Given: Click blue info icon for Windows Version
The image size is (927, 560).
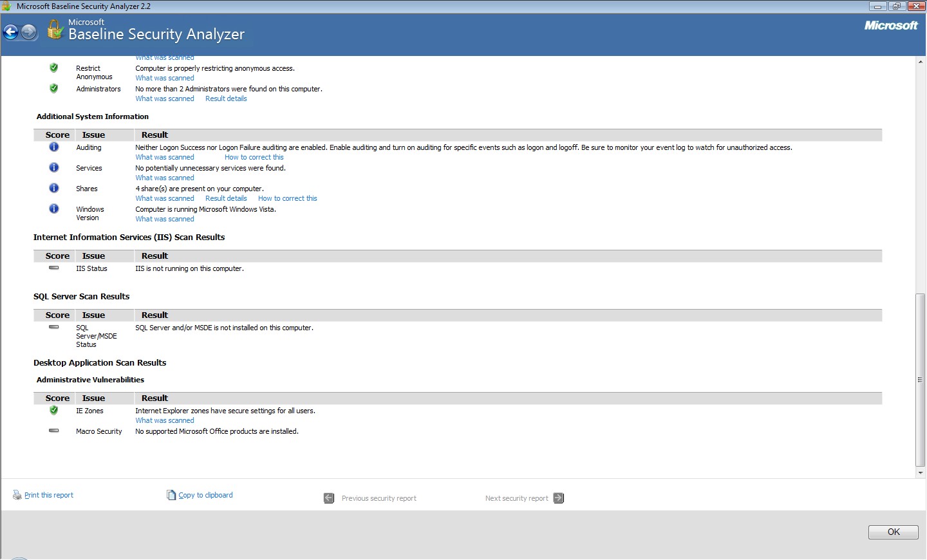Looking at the screenshot, I should click(x=54, y=209).
